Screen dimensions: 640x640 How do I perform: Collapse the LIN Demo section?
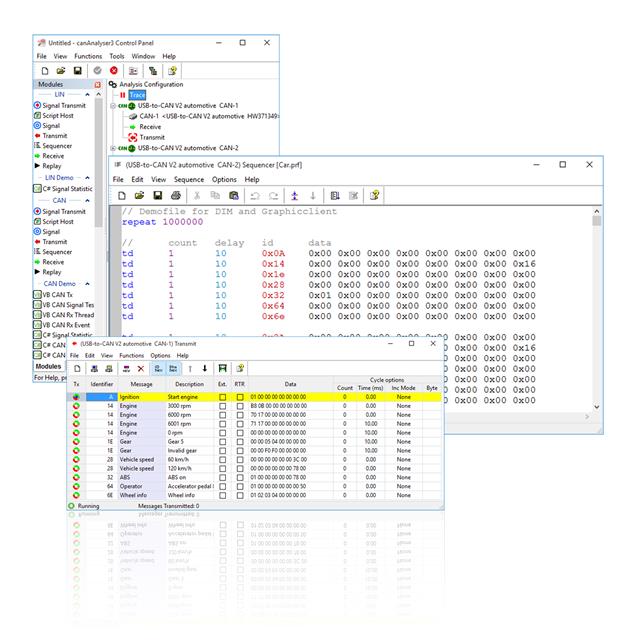click(x=85, y=176)
